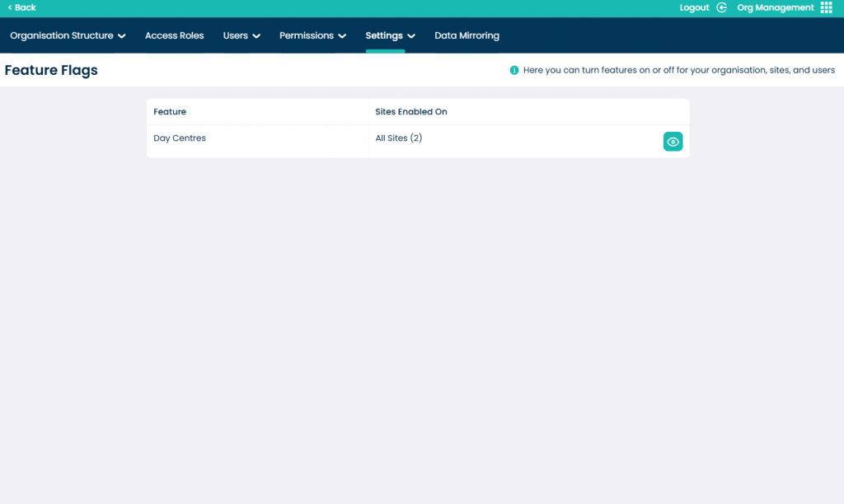Open the Users menu
Viewport: 844px width, 504px height.
coord(236,35)
